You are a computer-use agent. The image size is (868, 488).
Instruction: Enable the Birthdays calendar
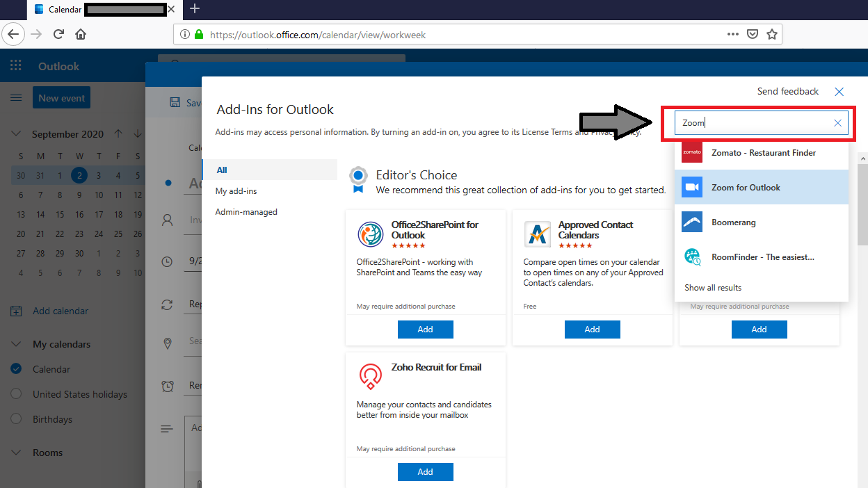tap(16, 419)
